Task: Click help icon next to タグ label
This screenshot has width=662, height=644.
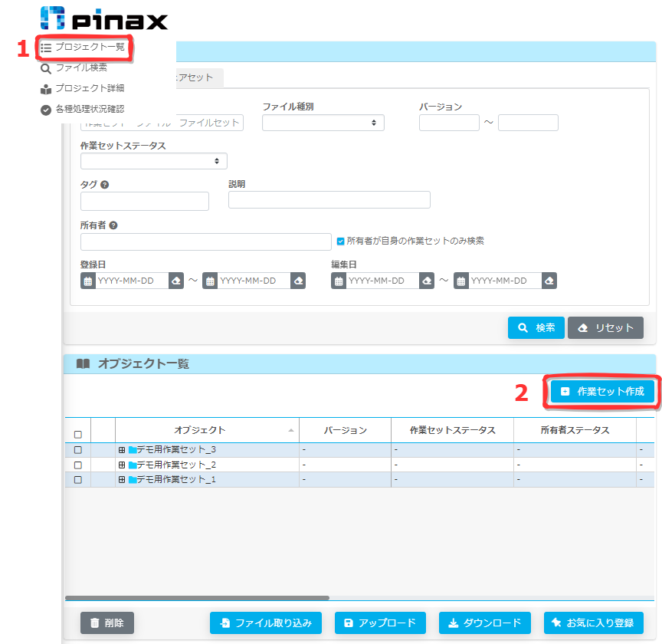Action: pos(104,185)
